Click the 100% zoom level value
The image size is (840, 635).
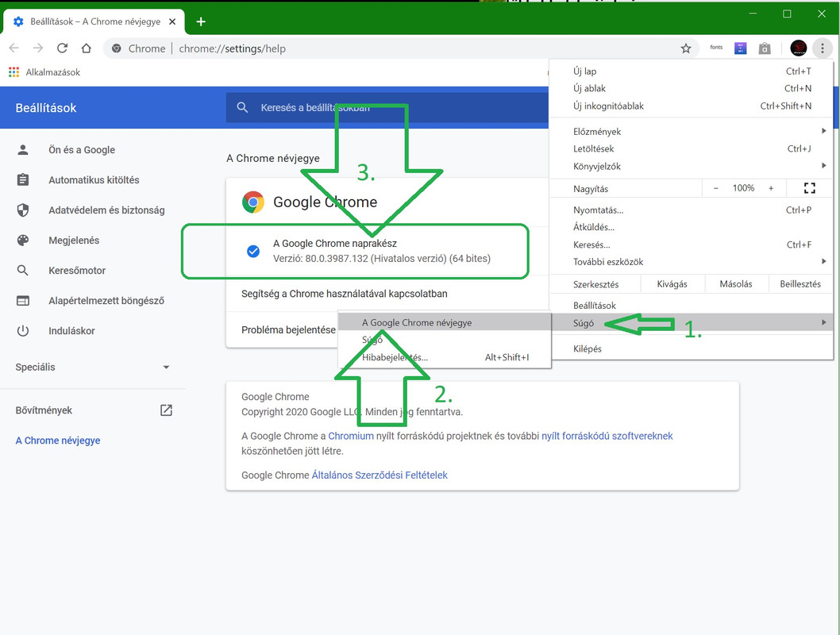coord(744,188)
